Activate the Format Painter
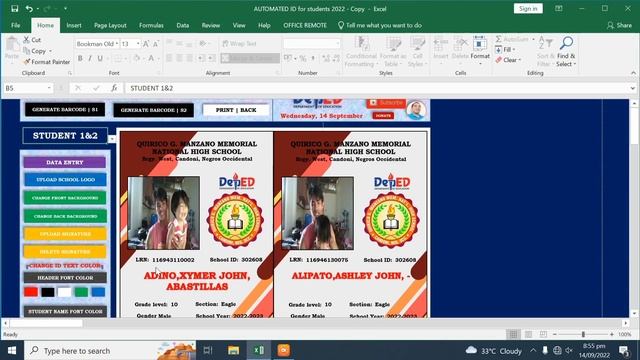This screenshot has width=640, height=360. 47,62
